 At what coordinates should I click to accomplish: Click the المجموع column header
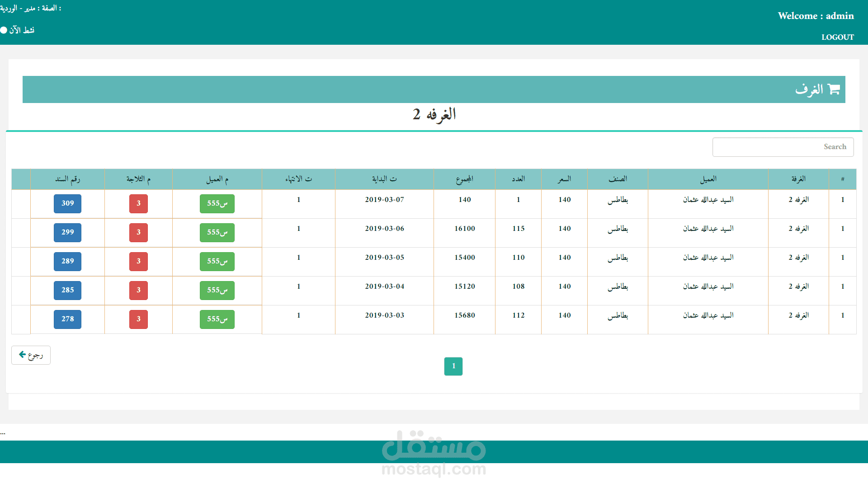pos(464,179)
